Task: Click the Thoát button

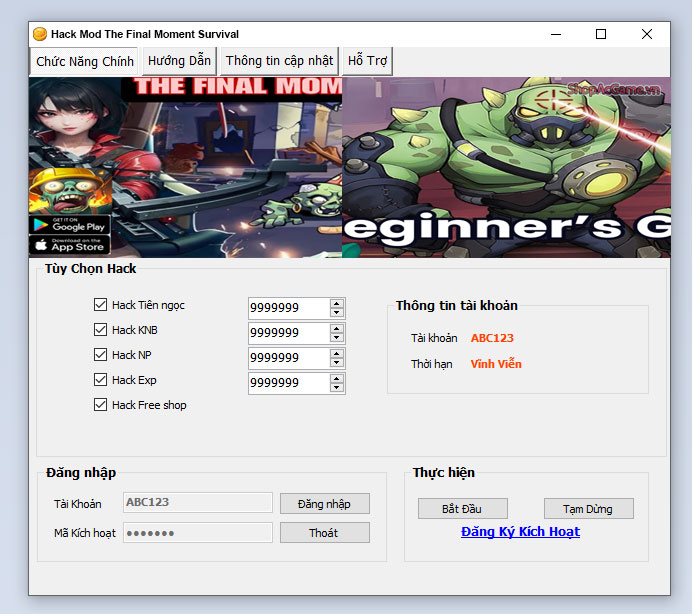Action: click(325, 533)
